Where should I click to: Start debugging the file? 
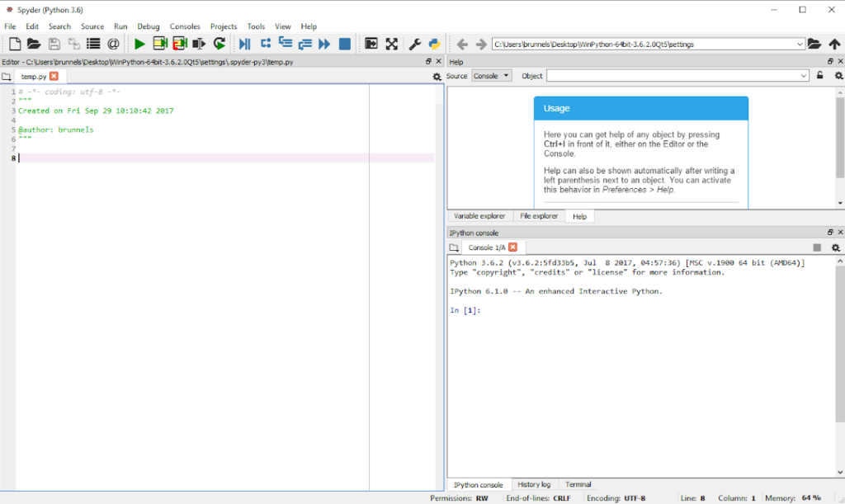tap(244, 44)
